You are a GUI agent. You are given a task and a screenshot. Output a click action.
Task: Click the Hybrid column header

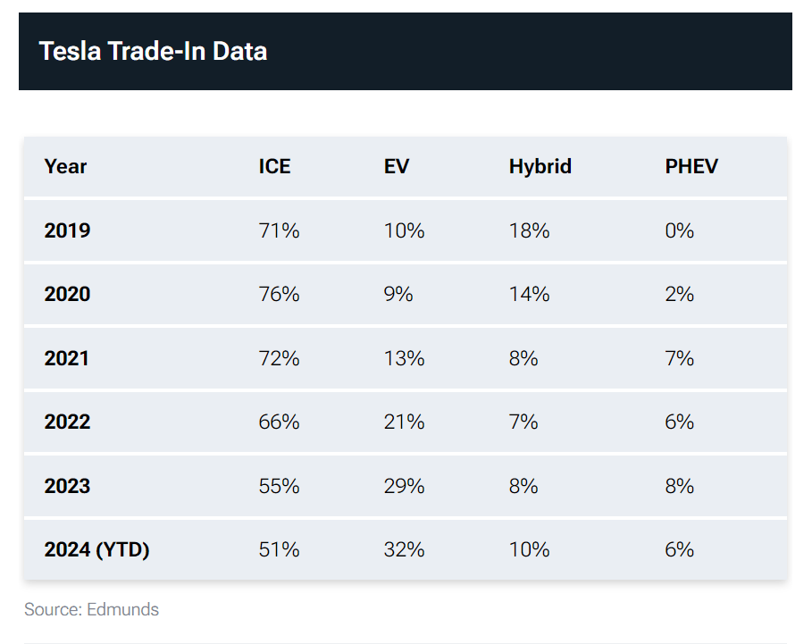click(540, 166)
